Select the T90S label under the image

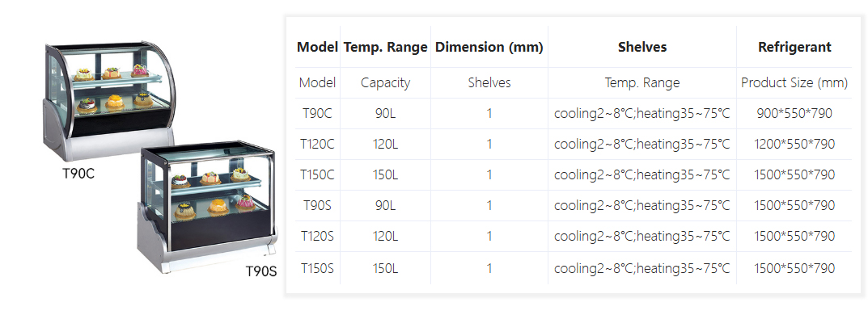(261, 271)
